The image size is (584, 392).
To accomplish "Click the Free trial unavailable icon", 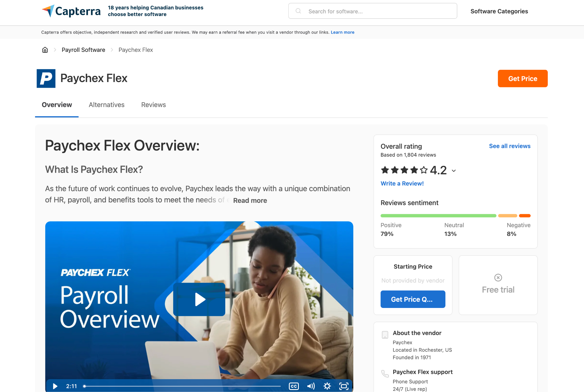I will 498,277.
